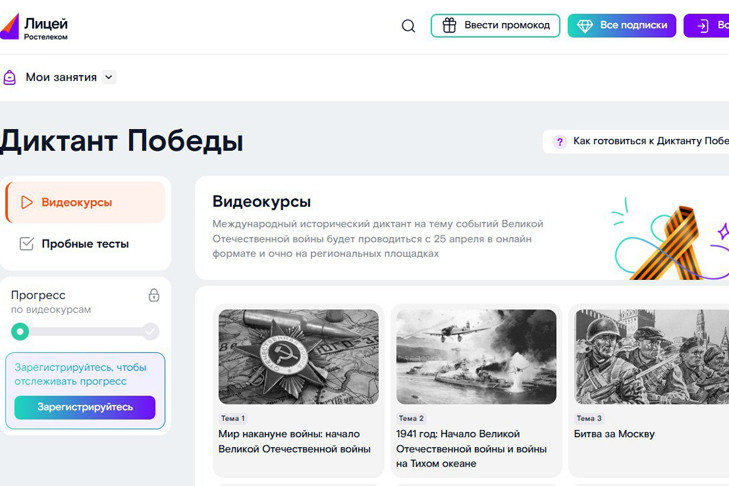The width and height of the screenshot is (729, 486).
Task: Click the Лицей Ростелеком logo
Action: [35, 26]
